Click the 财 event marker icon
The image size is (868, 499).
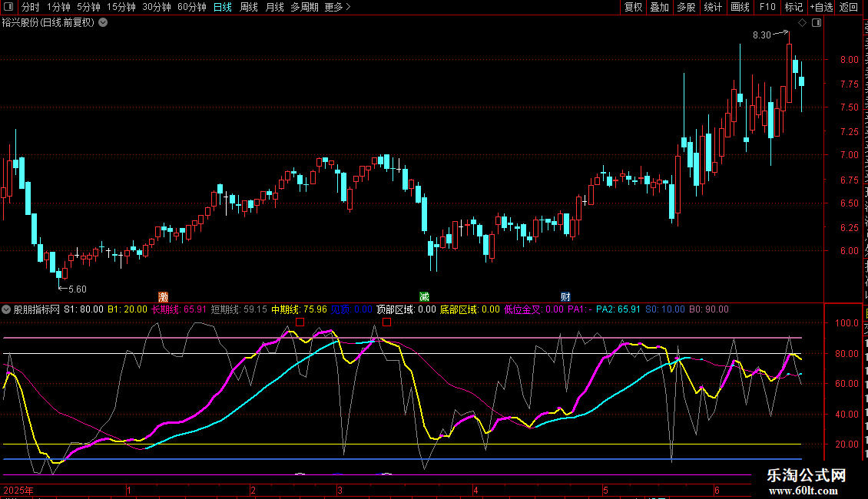(x=565, y=297)
